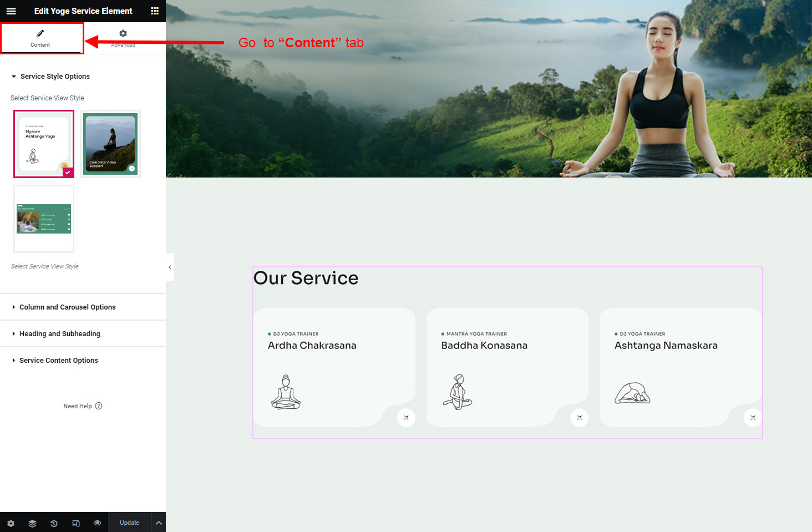Screen dimensions: 812x532
Task: Click the Update button
Action: point(129,523)
